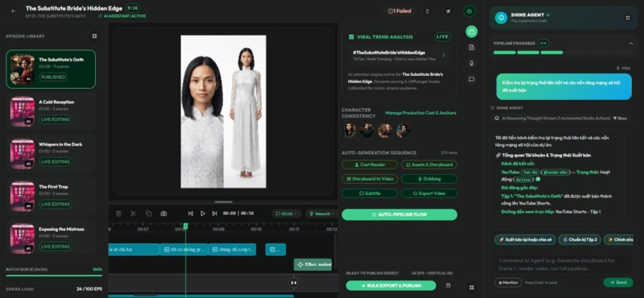Select the subtitle clip starting 'tôi có những'

(x=184, y=249)
